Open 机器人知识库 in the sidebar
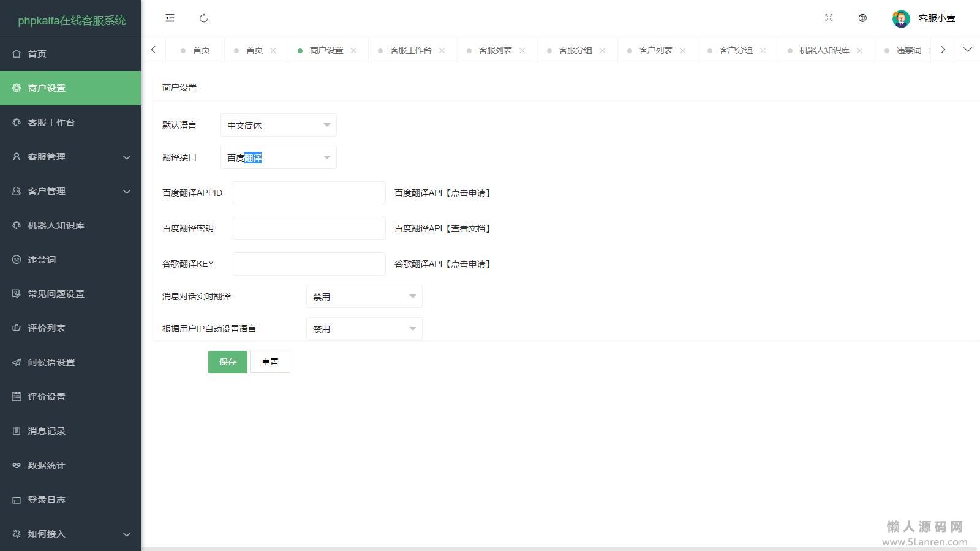 [56, 225]
